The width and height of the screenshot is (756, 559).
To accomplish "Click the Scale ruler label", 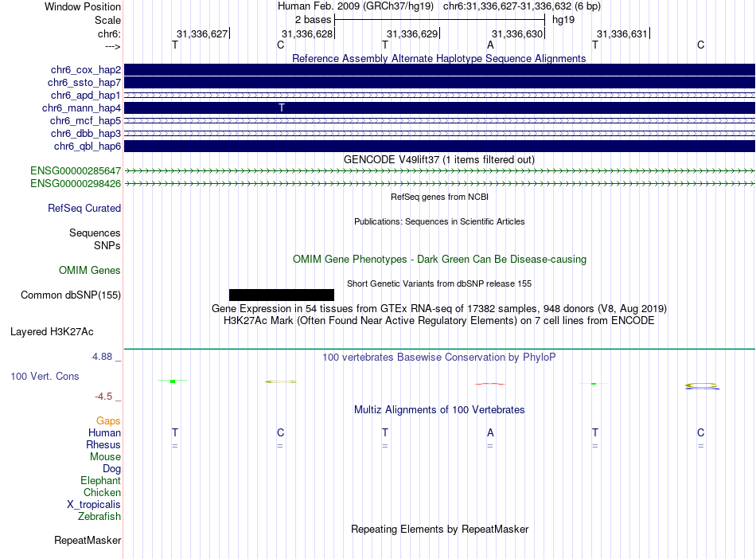I will click(x=107, y=20).
